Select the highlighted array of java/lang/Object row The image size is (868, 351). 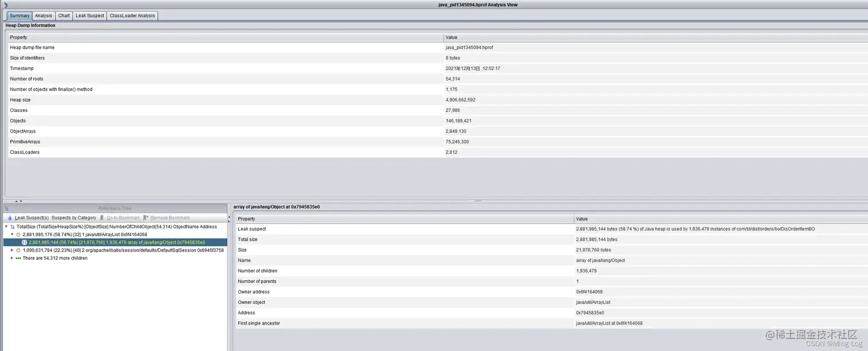point(115,242)
